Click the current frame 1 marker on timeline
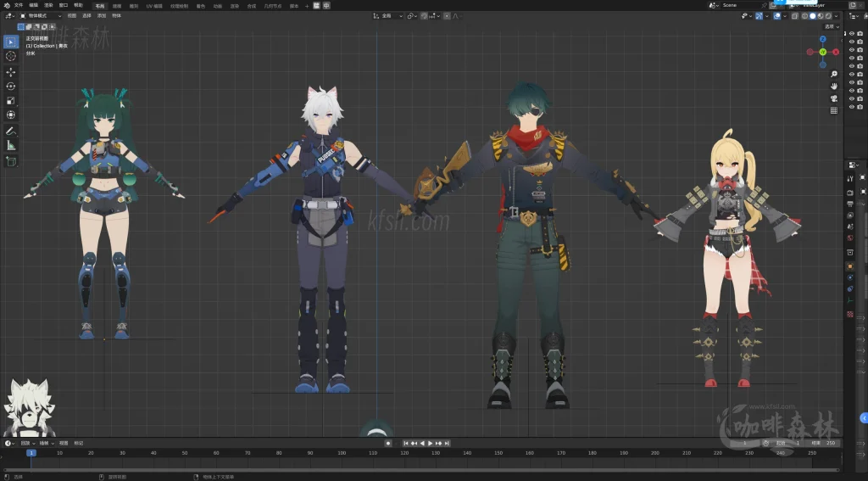This screenshot has width=868, height=481. click(x=31, y=453)
